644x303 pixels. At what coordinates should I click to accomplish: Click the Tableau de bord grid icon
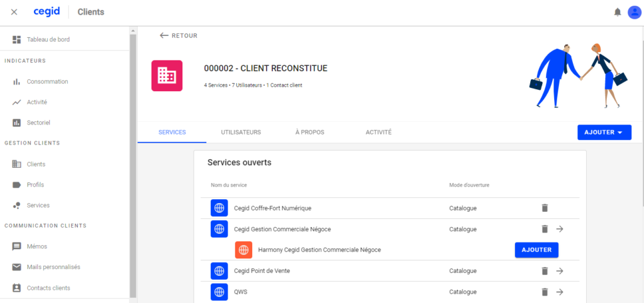16,40
